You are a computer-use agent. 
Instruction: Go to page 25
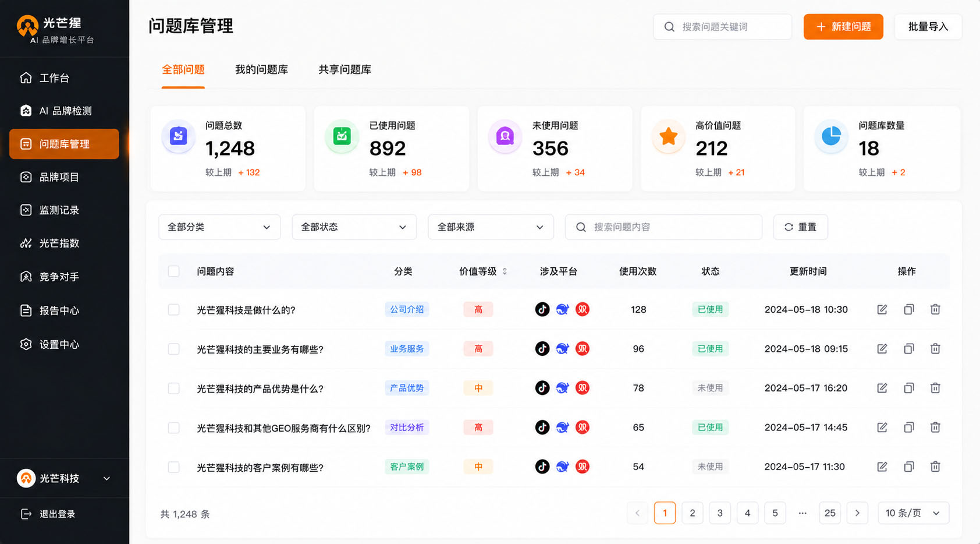click(830, 513)
